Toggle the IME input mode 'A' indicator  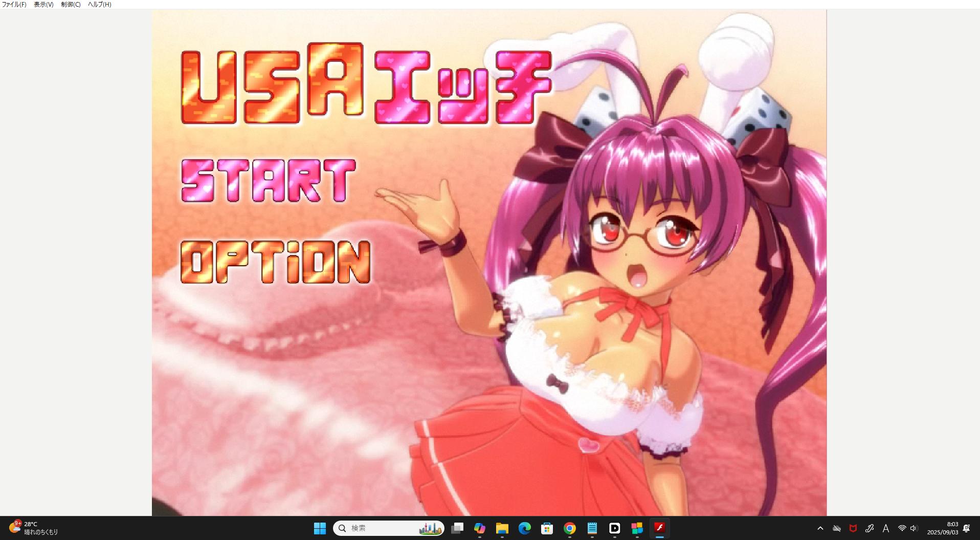click(885, 528)
